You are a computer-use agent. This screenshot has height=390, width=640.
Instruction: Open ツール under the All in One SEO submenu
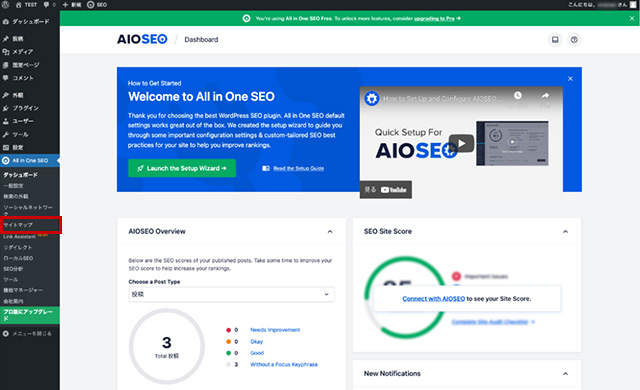pos(11,279)
